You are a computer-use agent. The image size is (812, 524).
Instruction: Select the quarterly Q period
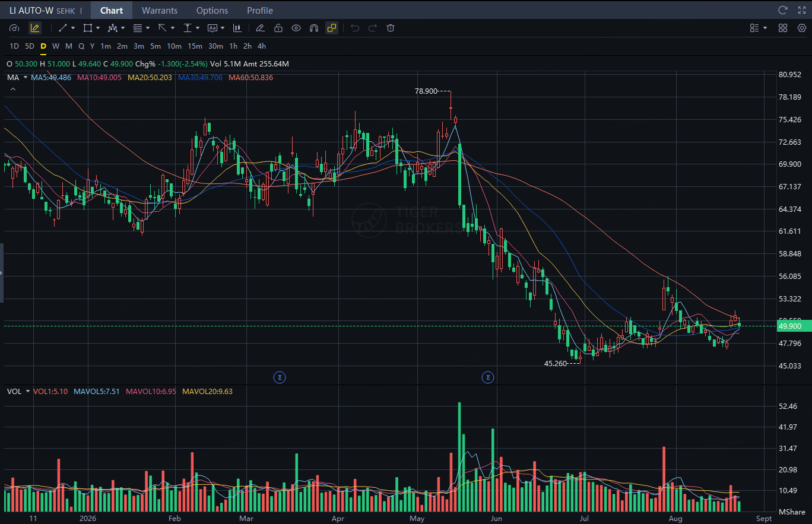tap(81, 46)
